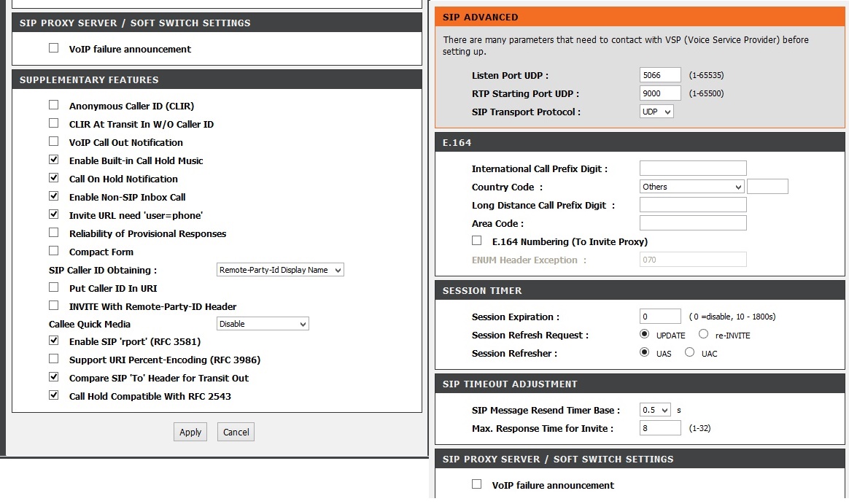
Task: Click the Apply button
Action: [190, 432]
